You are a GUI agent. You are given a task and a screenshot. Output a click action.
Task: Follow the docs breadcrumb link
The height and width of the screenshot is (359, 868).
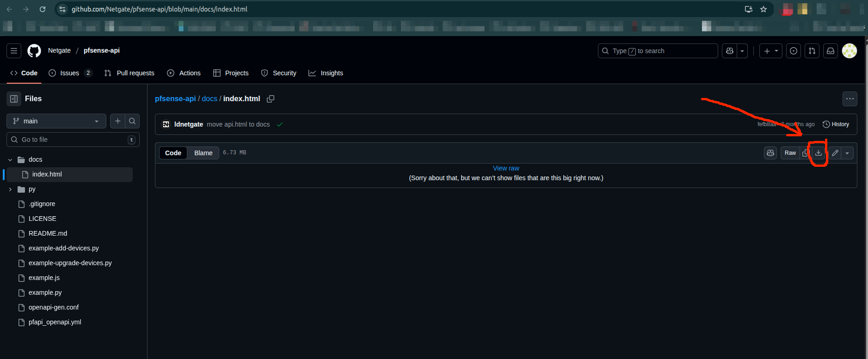[209, 98]
